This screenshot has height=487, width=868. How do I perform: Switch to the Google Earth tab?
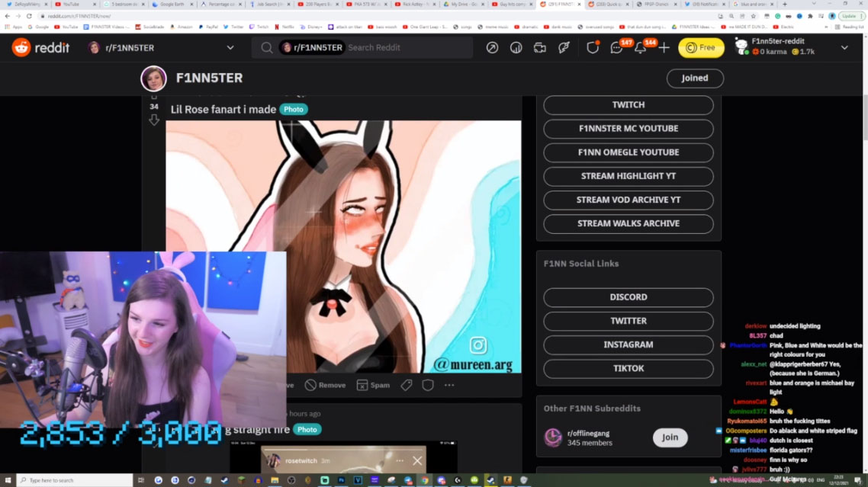pos(172,5)
